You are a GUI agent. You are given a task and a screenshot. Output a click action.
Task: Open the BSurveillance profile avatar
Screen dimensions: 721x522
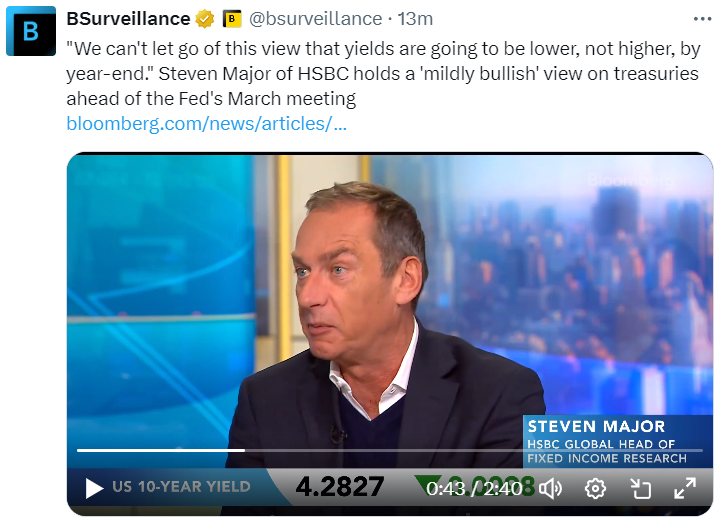click(31, 31)
